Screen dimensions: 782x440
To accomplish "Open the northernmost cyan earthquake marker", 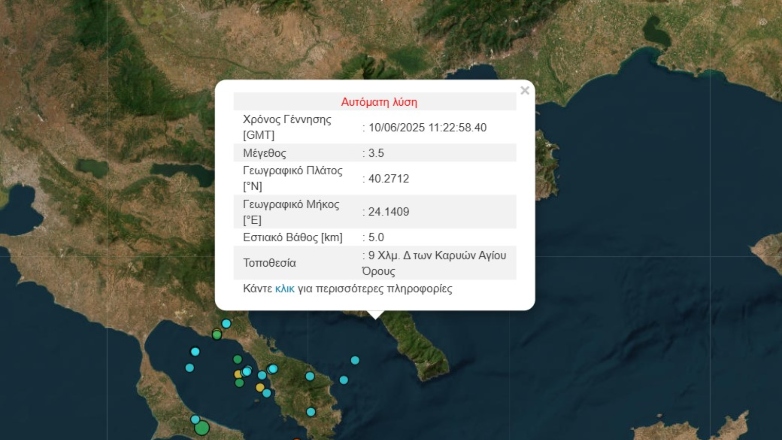I will (226, 324).
